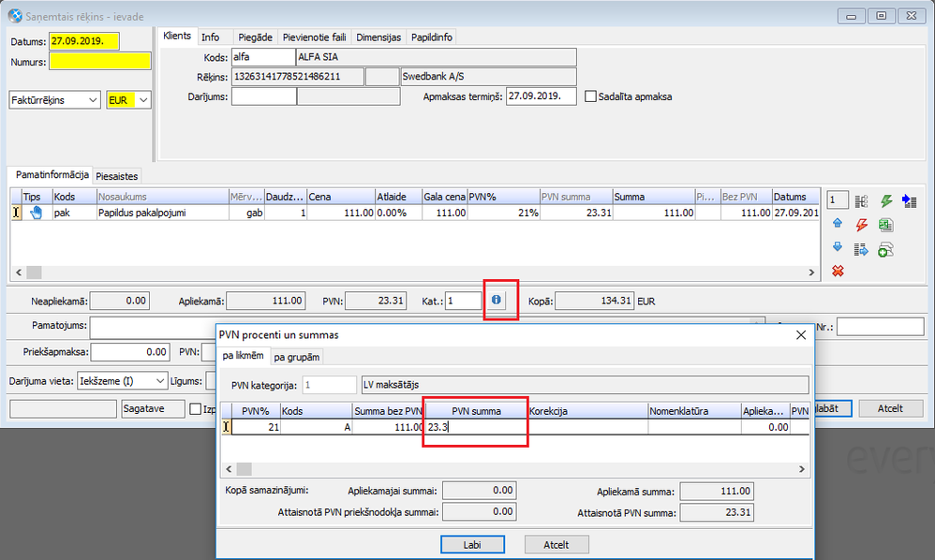The width and height of the screenshot is (935, 560).
Task: Select the Piesaistes tab
Action: [117, 176]
